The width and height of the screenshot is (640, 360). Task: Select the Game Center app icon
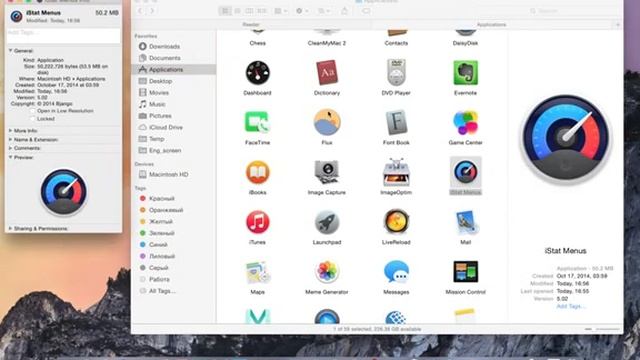point(465,122)
